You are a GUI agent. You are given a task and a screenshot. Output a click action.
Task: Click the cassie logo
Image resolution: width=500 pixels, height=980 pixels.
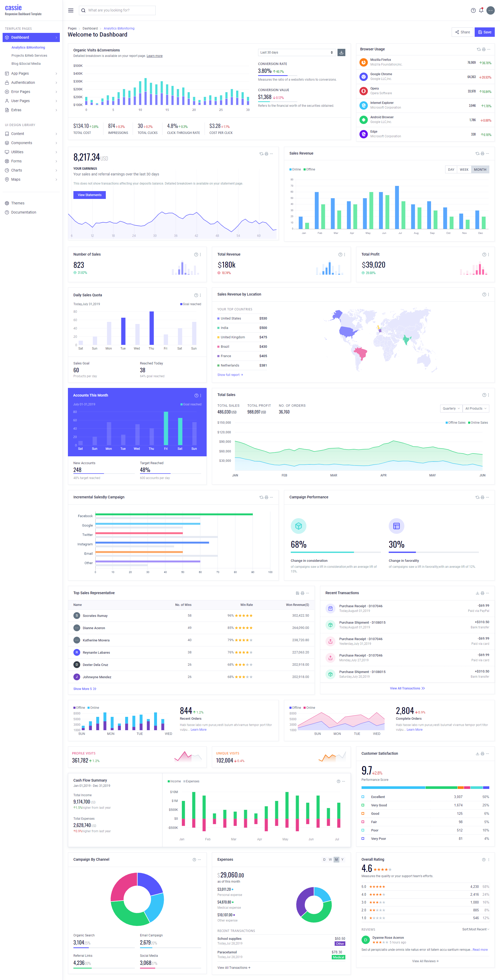(13, 8)
